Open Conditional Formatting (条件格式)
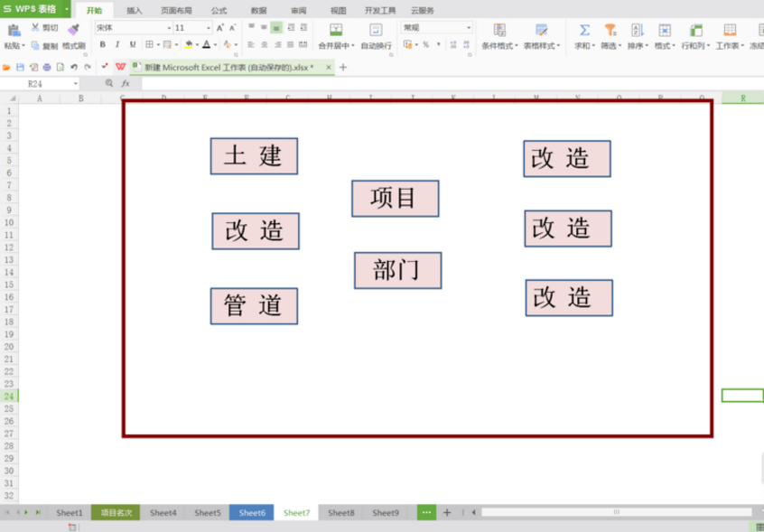The height and width of the screenshot is (532, 764). 499,36
